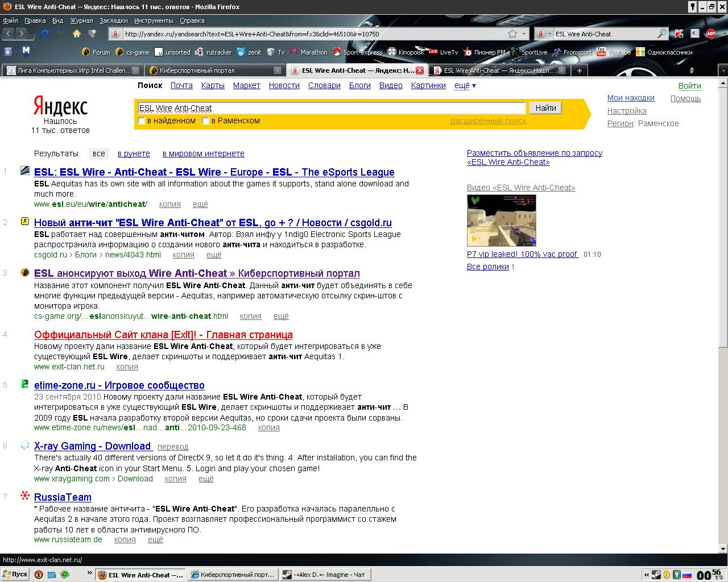
Task: Click the Russian flag language indicator
Action: coord(687,575)
